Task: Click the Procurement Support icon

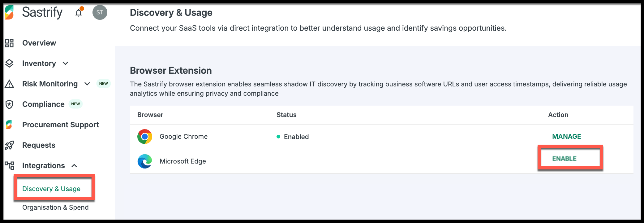Action: (x=9, y=125)
